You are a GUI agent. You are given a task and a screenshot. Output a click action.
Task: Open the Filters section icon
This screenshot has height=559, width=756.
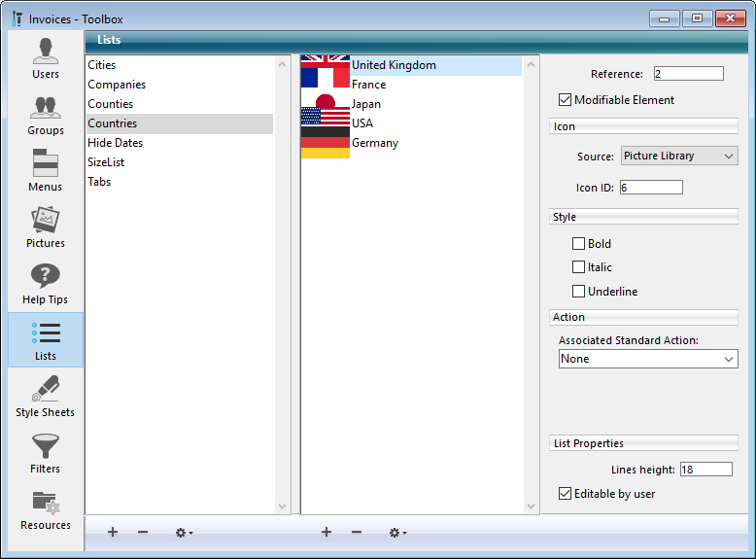click(x=46, y=453)
